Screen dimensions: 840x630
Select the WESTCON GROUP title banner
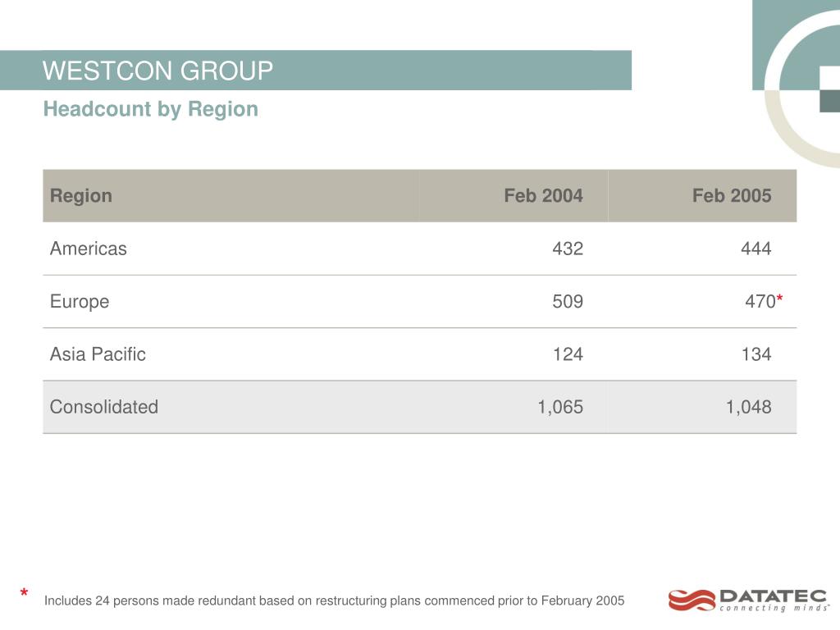[x=316, y=71]
